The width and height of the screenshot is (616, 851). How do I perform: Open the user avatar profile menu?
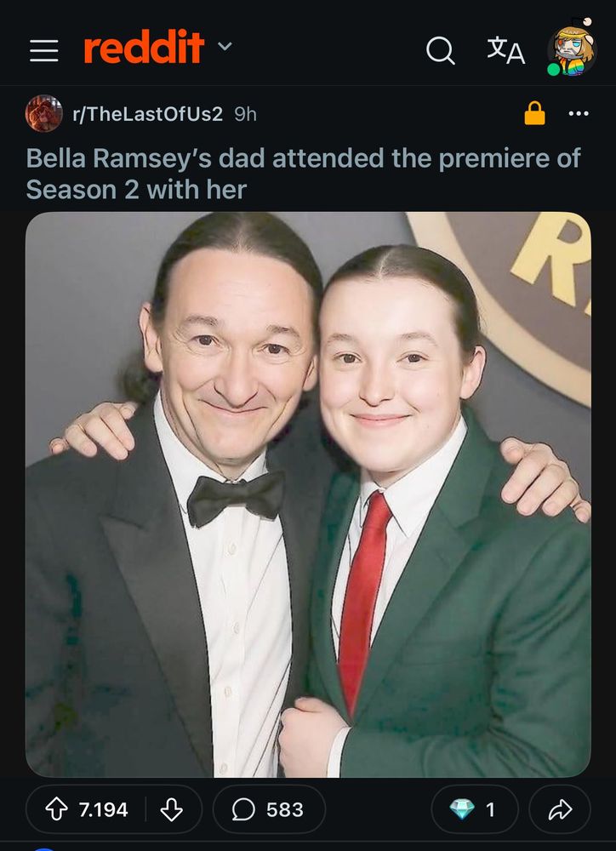point(572,49)
